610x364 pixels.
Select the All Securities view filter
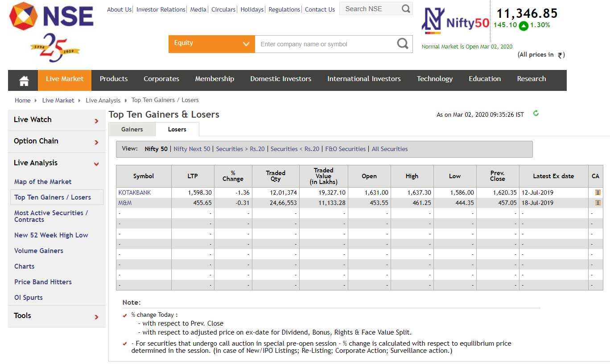[x=390, y=149]
